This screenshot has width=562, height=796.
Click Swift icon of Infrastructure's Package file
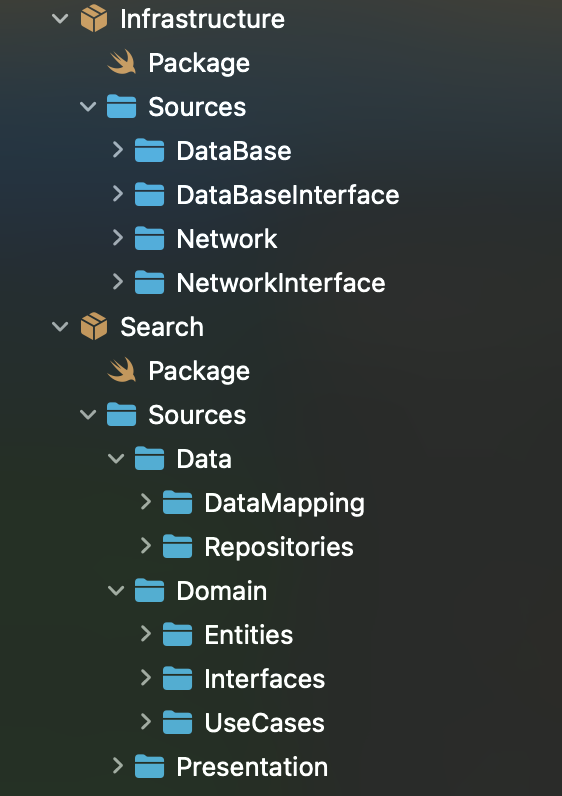(122, 62)
